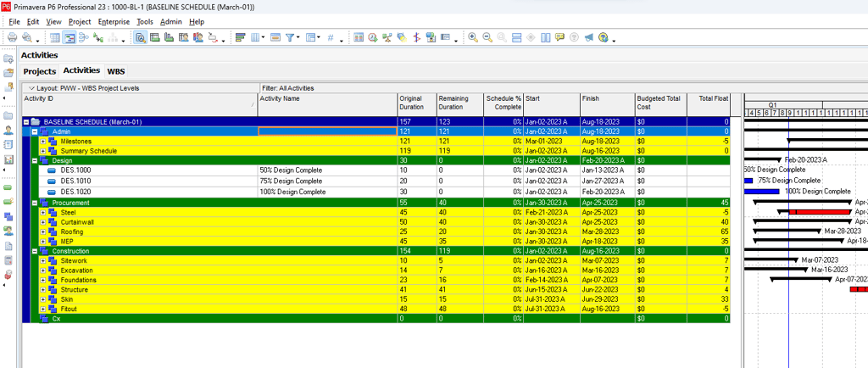The image size is (868, 368).
Task: Collapse the Procurement WBS group
Action: click(x=34, y=203)
